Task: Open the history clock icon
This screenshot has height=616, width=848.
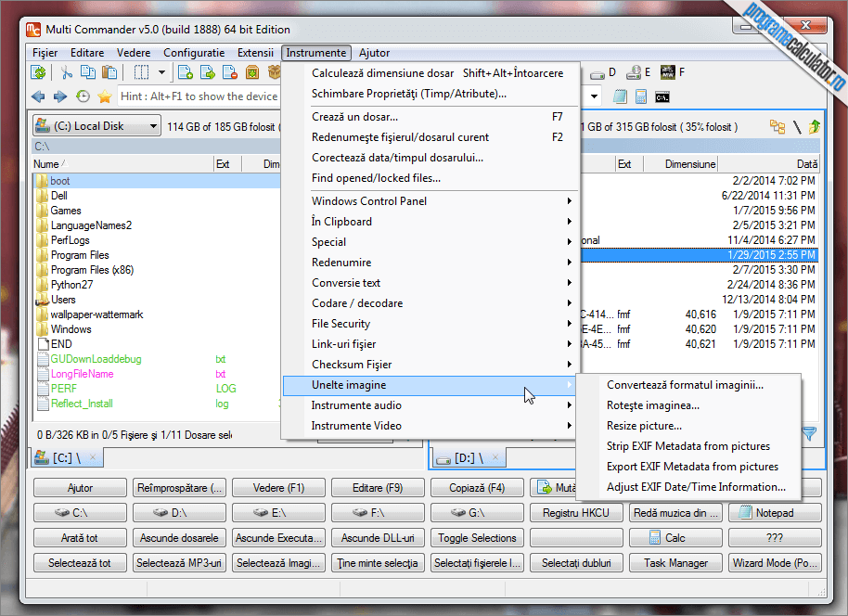Action: [83, 96]
